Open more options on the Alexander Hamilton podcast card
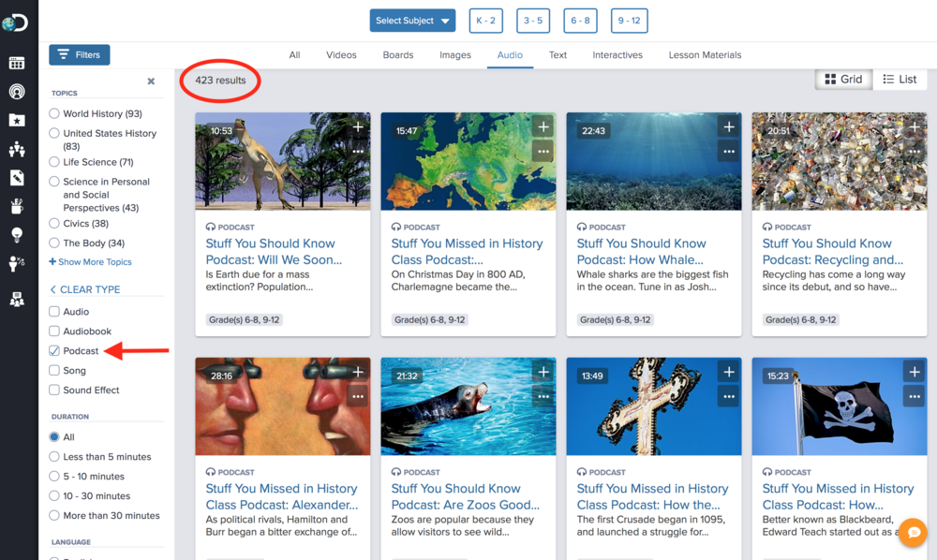937x560 pixels. click(x=358, y=396)
